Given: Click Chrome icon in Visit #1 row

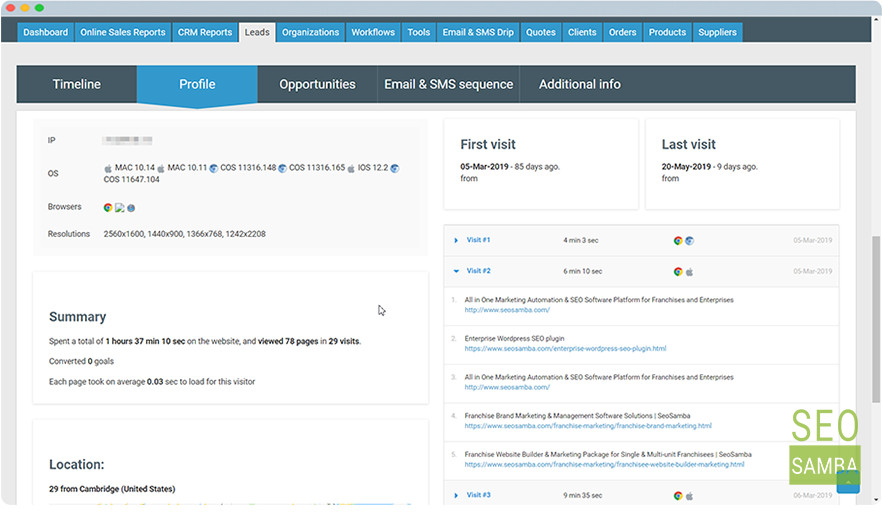Looking at the screenshot, I should tap(678, 241).
